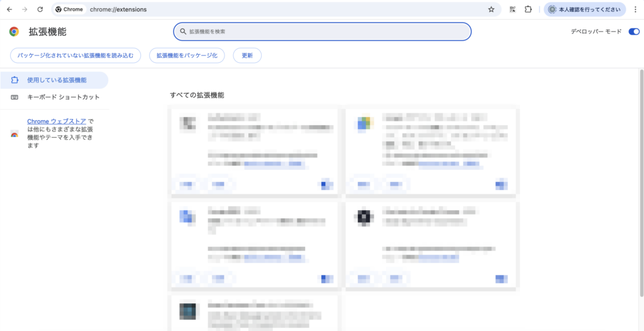
Task: Open the Chrome three-dot menu
Action: [x=635, y=9]
